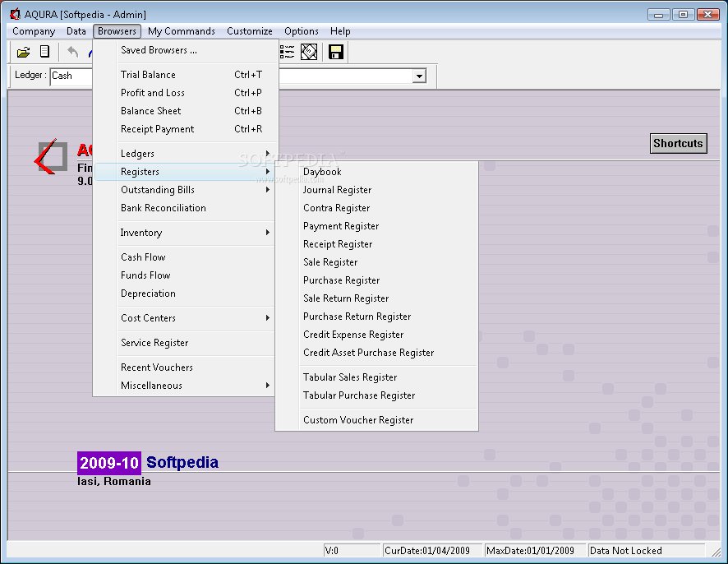Screen dimensions: 728x564
Task: Open Receipt Register
Action: click(x=377, y=244)
